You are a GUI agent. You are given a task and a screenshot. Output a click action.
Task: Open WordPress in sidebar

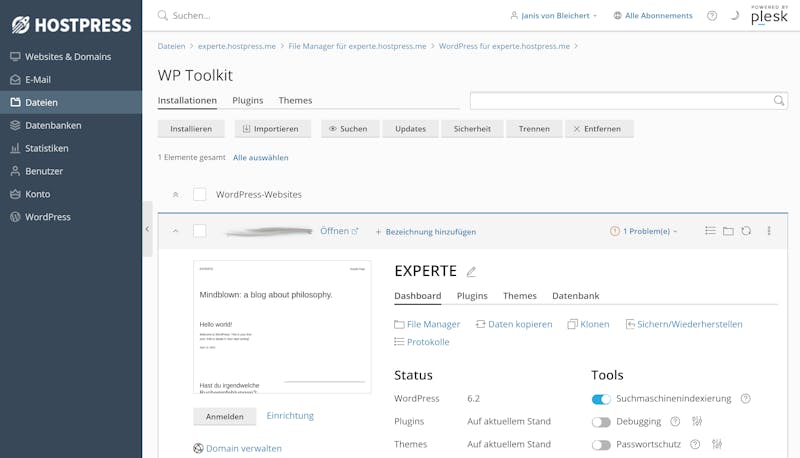[71, 217]
